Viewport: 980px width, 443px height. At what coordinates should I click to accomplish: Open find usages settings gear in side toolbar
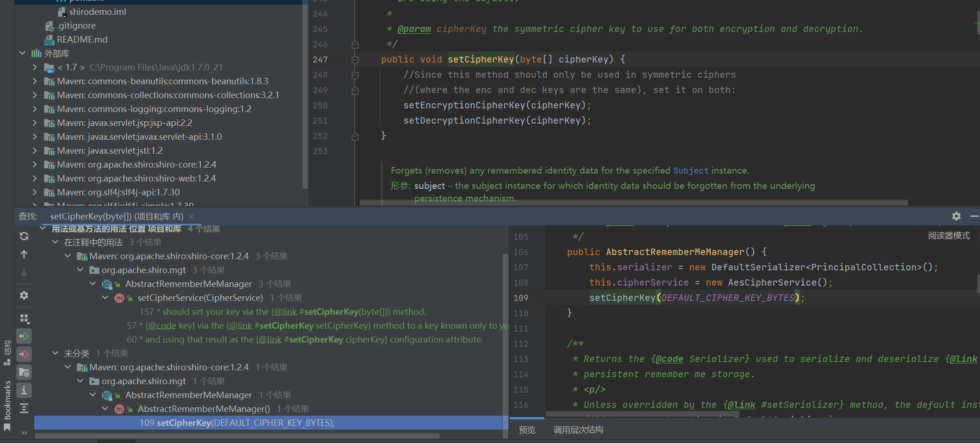(24, 295)
